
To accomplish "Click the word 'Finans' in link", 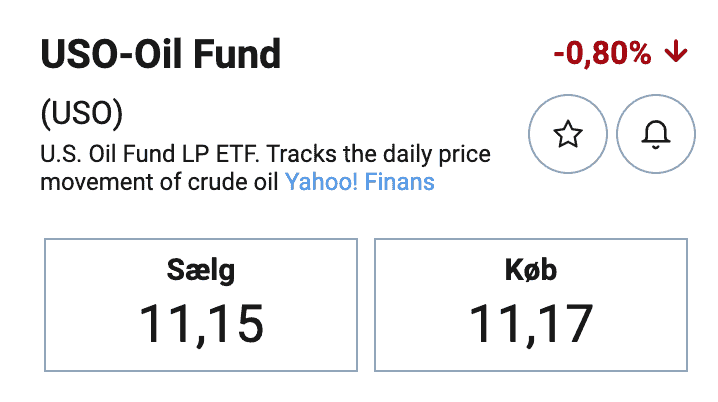I will pos(399,182).
